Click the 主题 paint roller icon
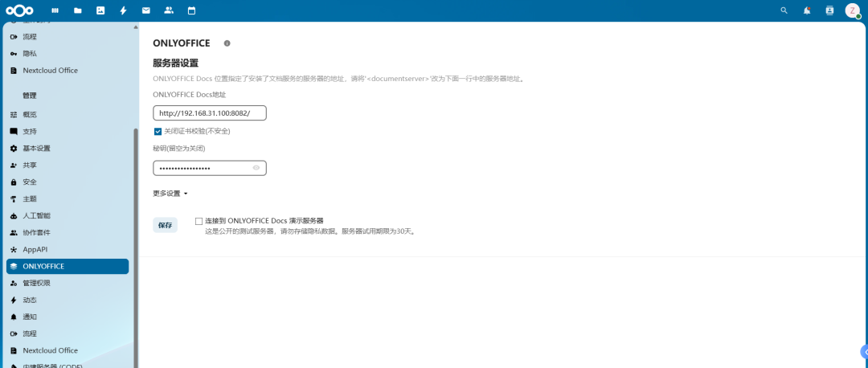 coord(14,198)
